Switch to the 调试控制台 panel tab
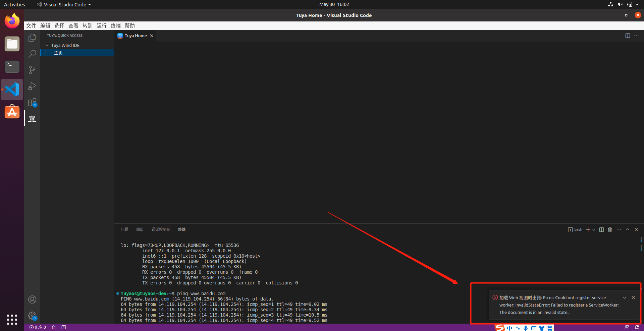Screen dimensions: 644x331 click(161, 229)
